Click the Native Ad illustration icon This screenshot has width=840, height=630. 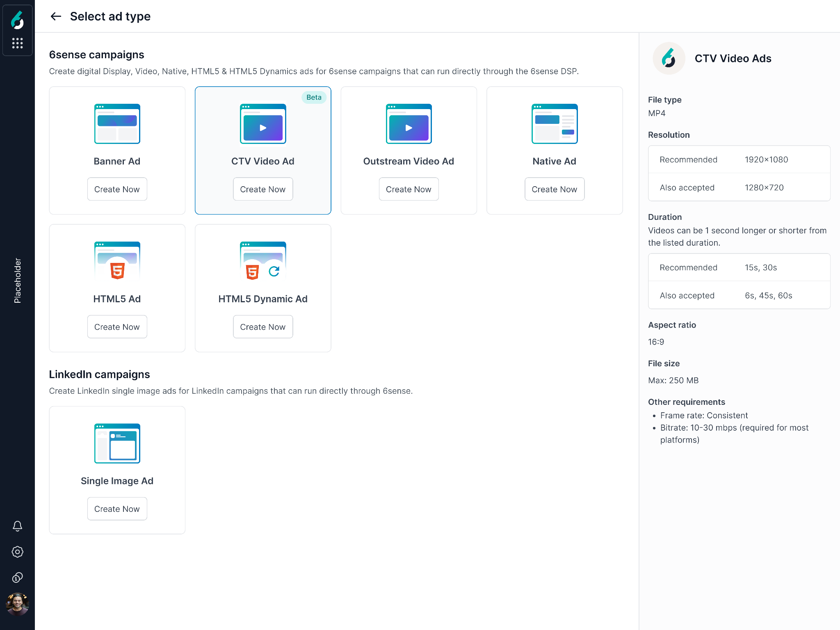(555, 124)
